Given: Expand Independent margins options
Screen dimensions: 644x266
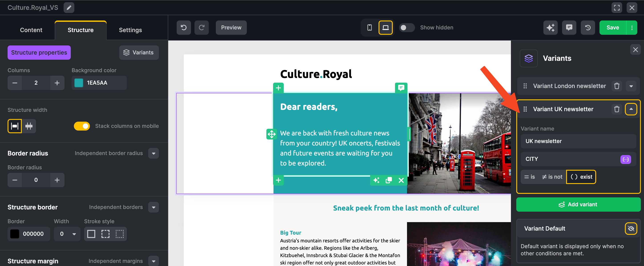Looking at the screenshot, I should click(x=154, y=261).
